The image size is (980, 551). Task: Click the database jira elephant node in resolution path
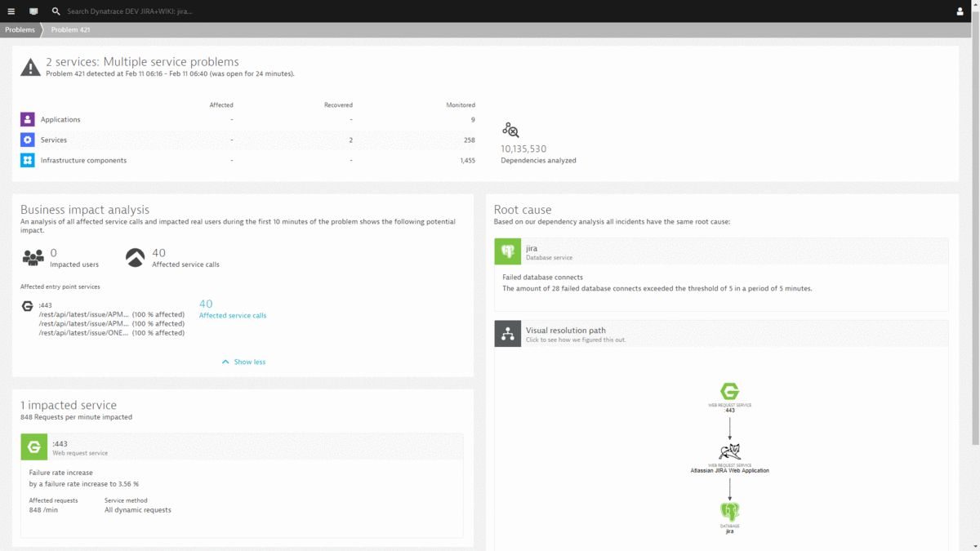tap(729, 510)
